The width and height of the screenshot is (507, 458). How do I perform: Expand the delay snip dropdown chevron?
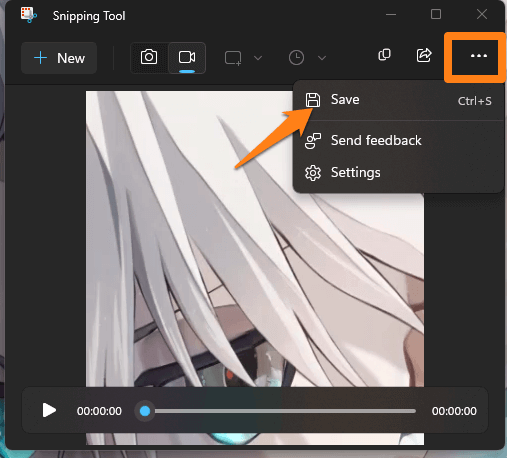click(322, 58)
